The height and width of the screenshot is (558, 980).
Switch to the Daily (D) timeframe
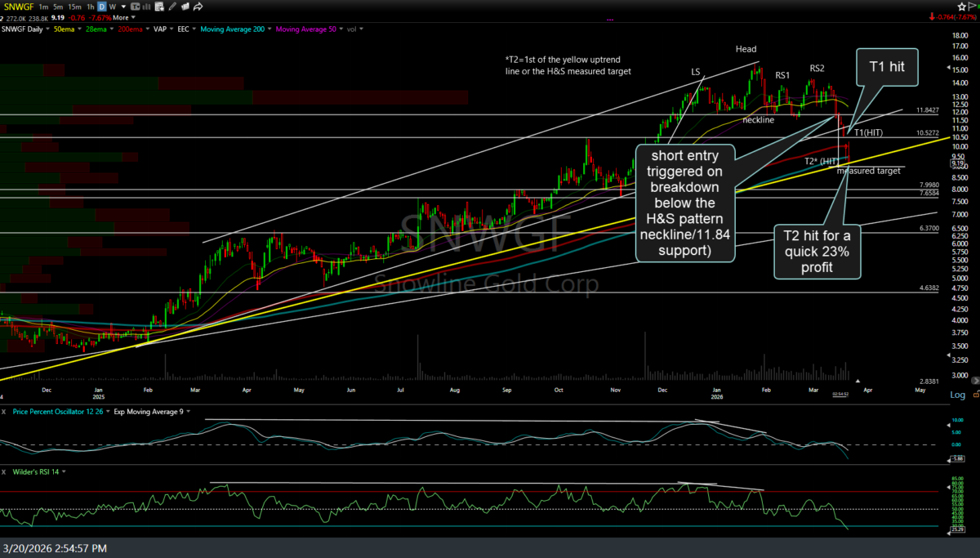(x=101, y=7)
